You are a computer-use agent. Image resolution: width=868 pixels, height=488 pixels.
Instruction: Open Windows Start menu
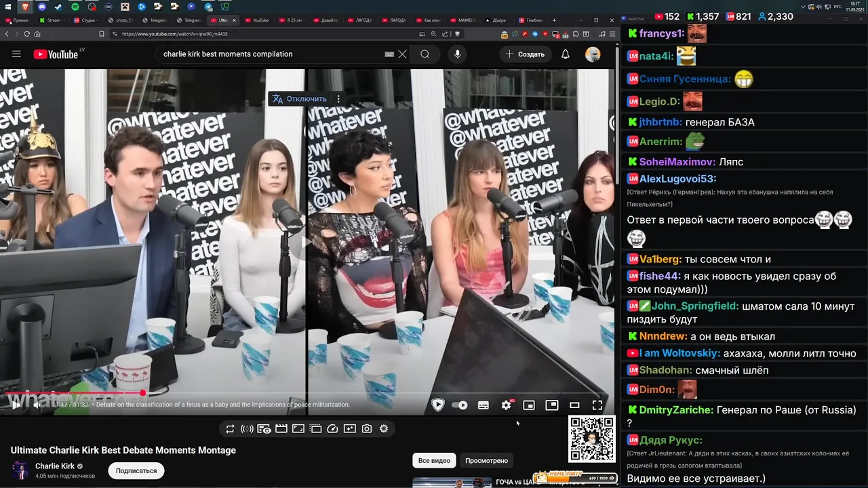pyautogui.click(x=8, y=7)
